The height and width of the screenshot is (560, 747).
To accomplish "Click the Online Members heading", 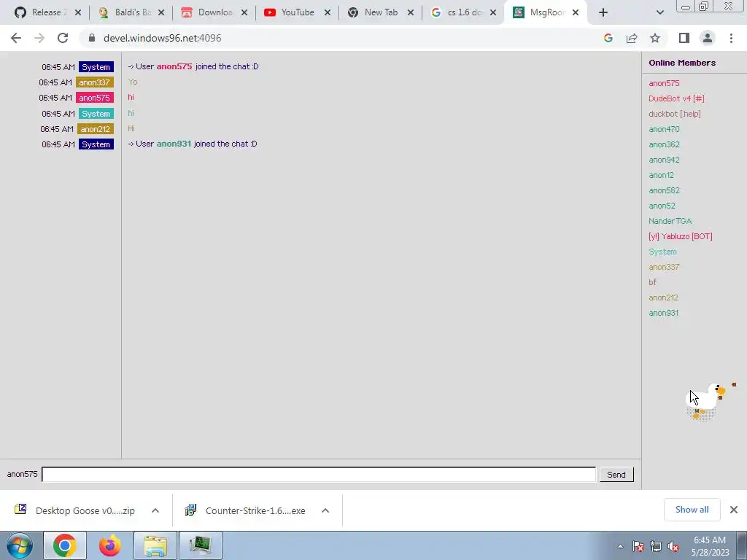I will (682, 63).
